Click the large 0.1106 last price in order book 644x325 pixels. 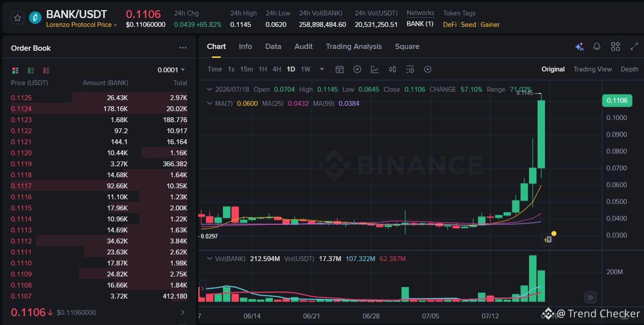click(28, 313)
